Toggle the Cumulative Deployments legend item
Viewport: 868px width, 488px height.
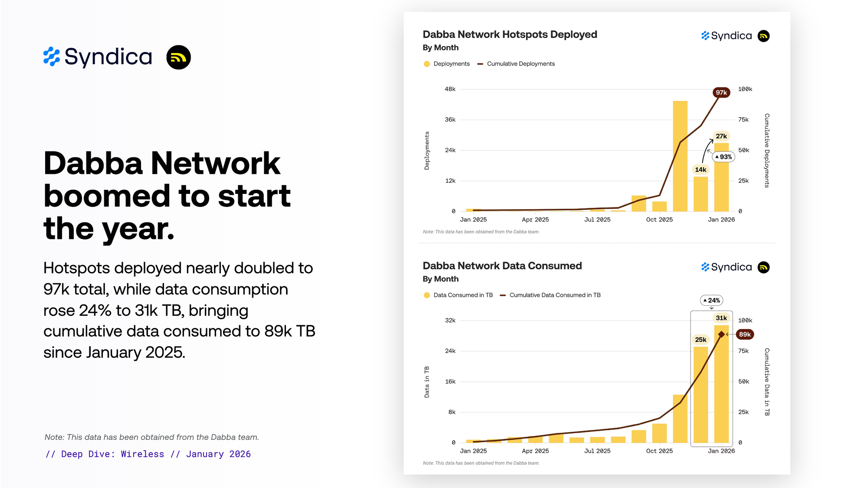520,64
